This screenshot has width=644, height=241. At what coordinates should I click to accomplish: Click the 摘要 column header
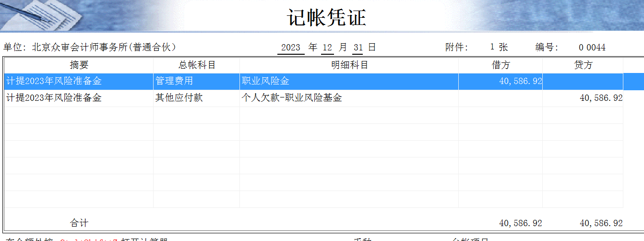coord(79,65)
